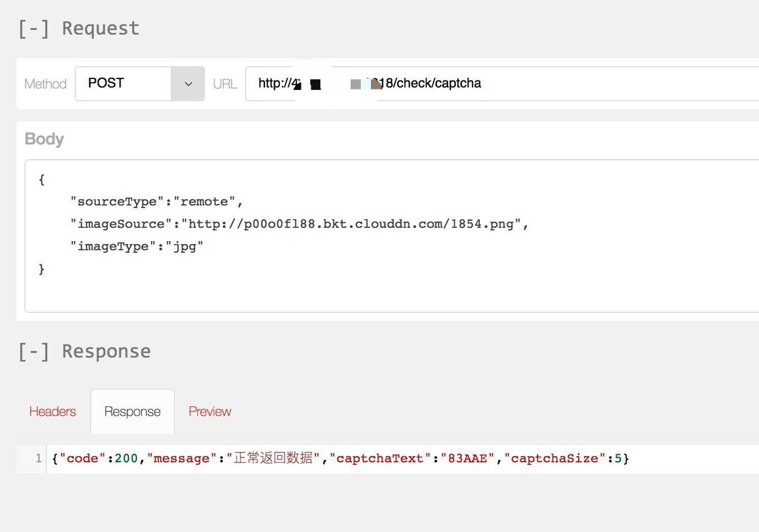This screenshot has width=759, height=532.
Task: Click the imageSource URL in Body
Action: [x=351, y=223]
